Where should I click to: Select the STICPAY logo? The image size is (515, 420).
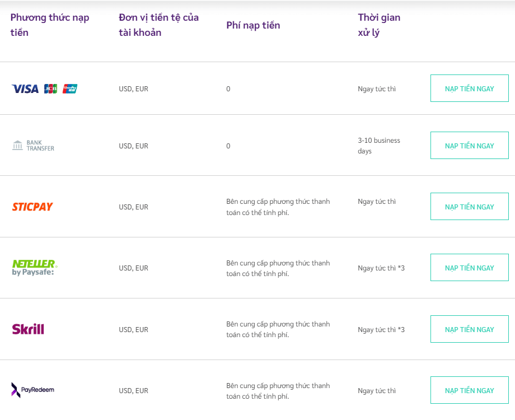[x=32, y=207]
